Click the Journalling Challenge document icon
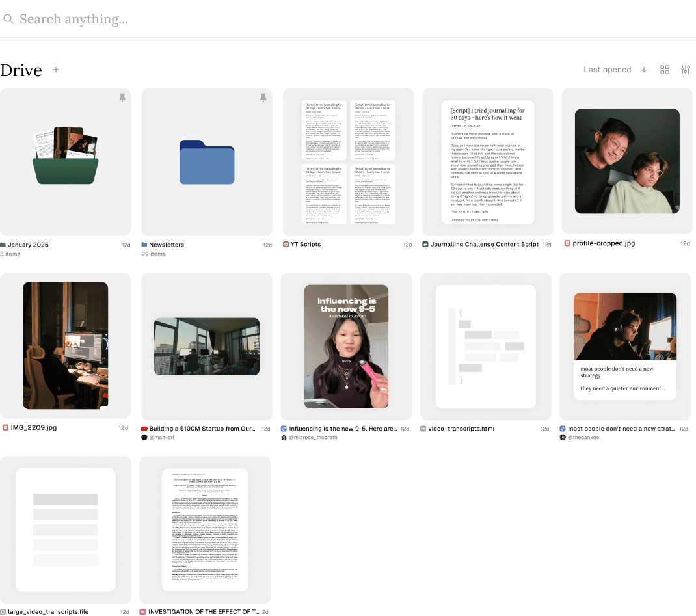 tap(425, 244)
